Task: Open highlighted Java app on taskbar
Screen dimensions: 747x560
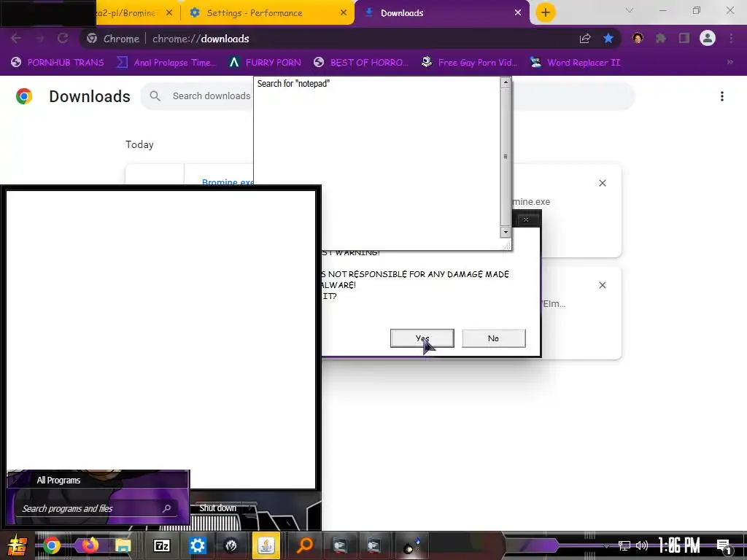Action: click(x=266, y=545)
